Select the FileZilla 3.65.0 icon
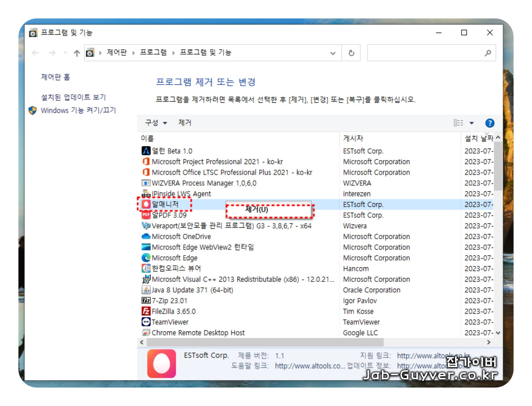The height and width of the screenshot is (406, 532). (x=146, y=311)
